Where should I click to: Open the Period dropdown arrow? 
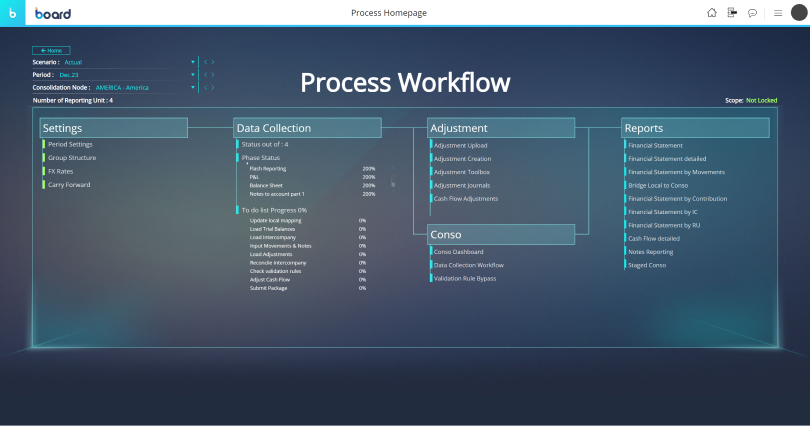[193, 75]
